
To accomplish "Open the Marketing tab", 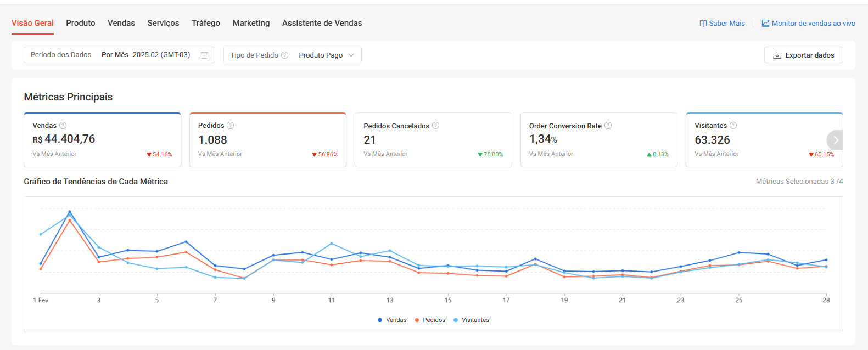I will pos(251,23).
